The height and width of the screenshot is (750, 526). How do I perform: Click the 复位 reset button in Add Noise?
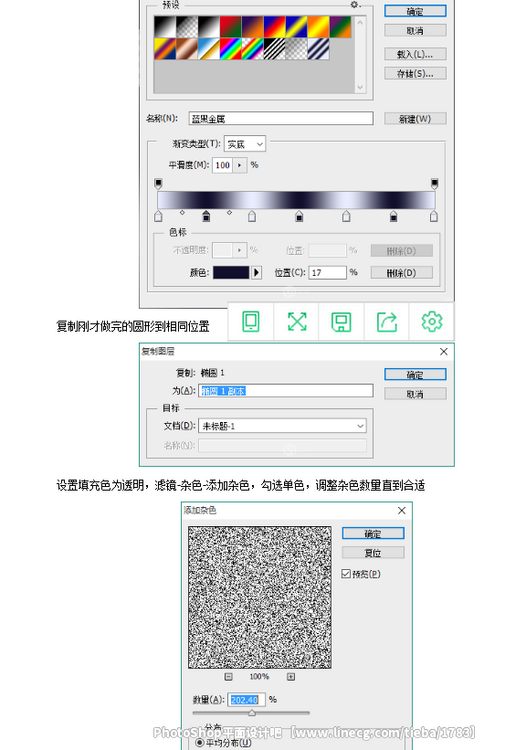(373, 553)
